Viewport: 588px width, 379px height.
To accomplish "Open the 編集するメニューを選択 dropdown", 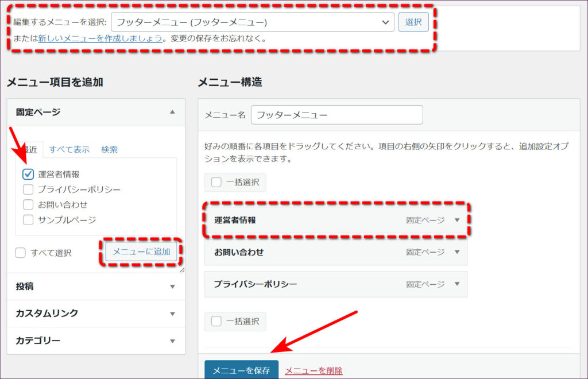I will tap(253, 22).
